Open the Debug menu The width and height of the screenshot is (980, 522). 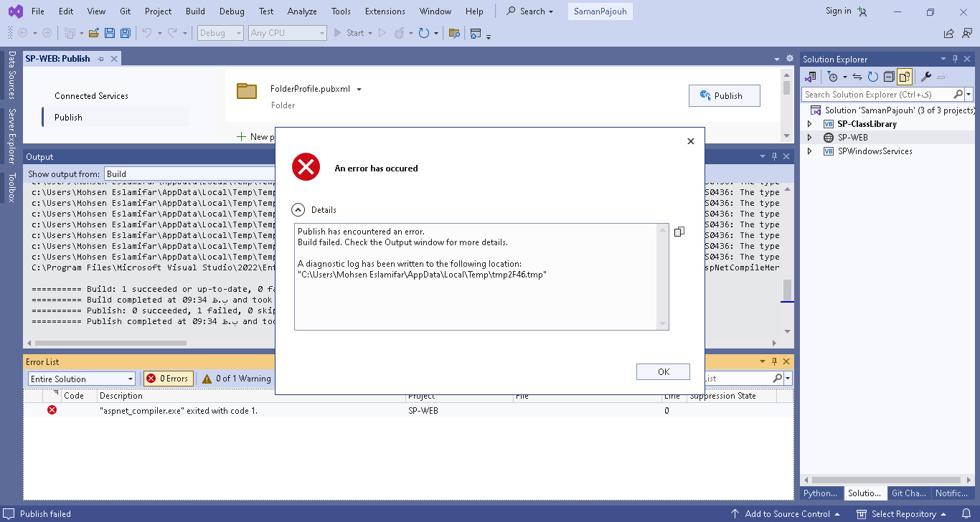pos(232,11)
